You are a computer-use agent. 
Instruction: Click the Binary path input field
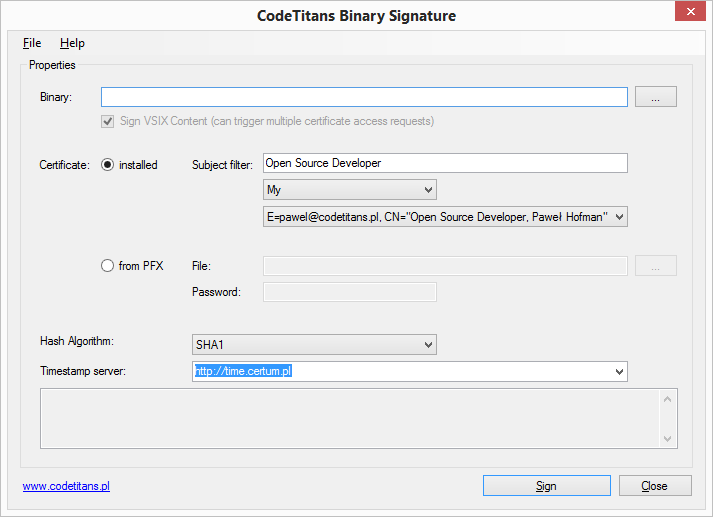(364, 97)
